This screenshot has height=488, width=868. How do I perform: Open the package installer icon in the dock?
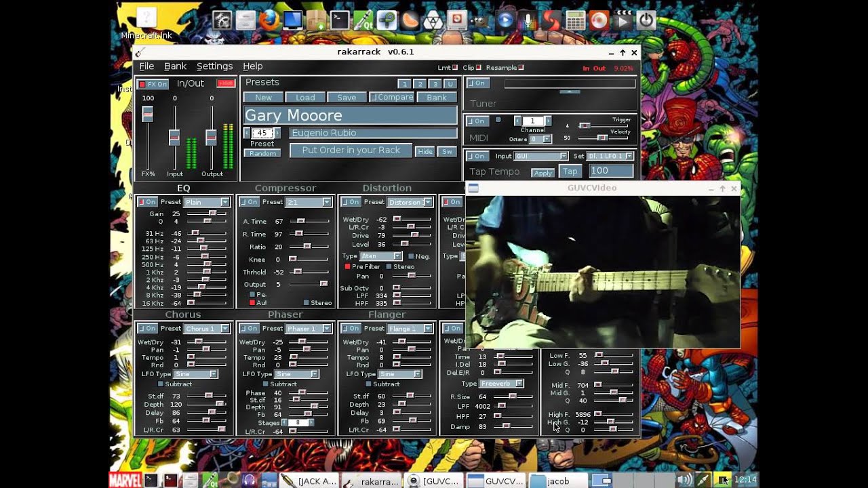[316, 20]
